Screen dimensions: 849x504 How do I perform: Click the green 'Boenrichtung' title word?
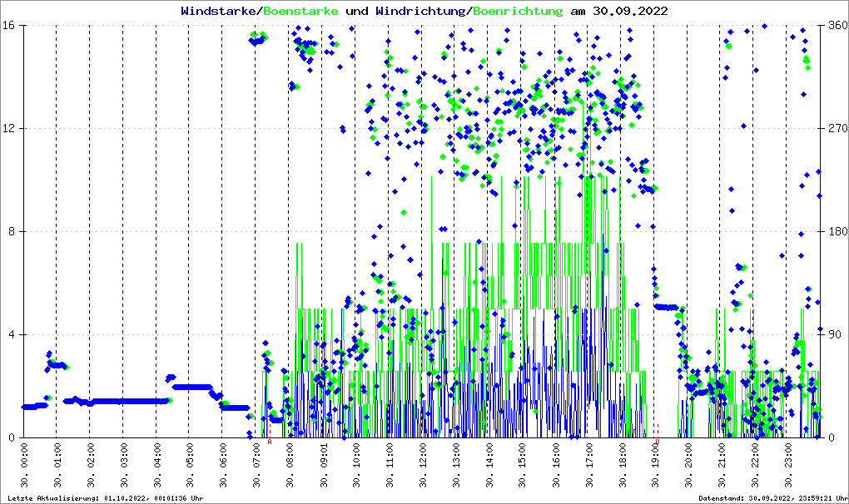pyautogui.click(x=519, y=11)
